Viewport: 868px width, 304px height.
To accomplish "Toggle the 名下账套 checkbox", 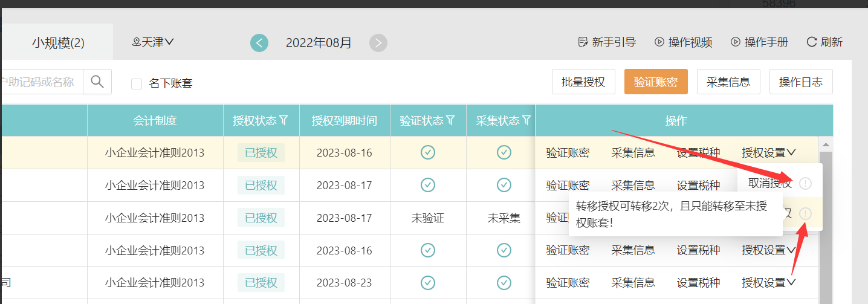I will 137,84.
